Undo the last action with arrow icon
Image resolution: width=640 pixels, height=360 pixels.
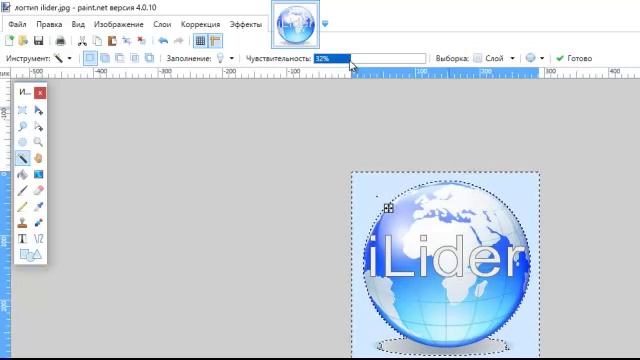(x=163, y=40)
